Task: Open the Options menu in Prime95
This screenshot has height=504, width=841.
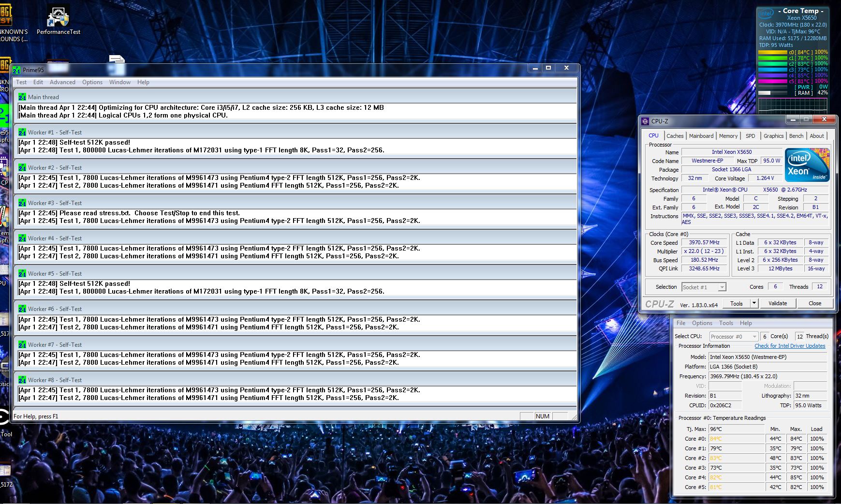Action: pos(92,82)
